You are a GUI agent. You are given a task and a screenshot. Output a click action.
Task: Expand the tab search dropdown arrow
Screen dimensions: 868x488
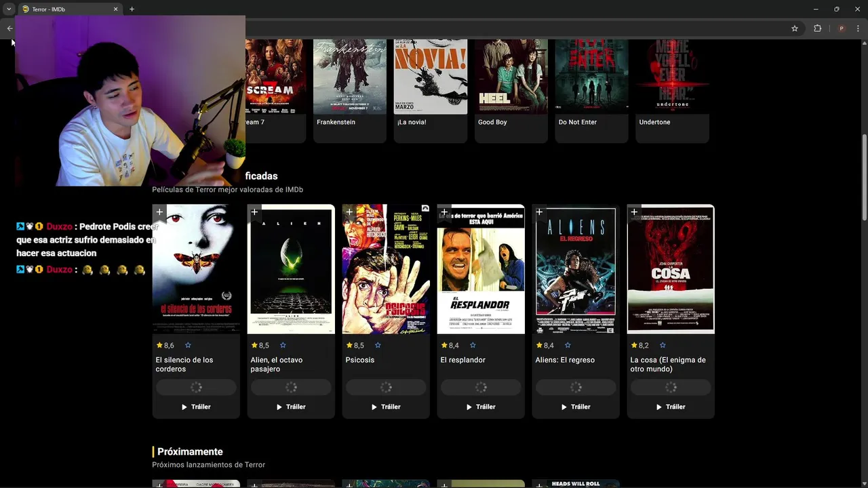(x=9, y=9)
